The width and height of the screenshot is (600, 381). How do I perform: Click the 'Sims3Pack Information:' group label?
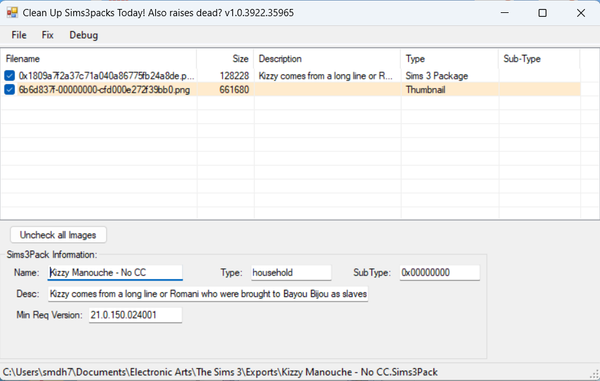pyautogui.click(x=52, y=254)
